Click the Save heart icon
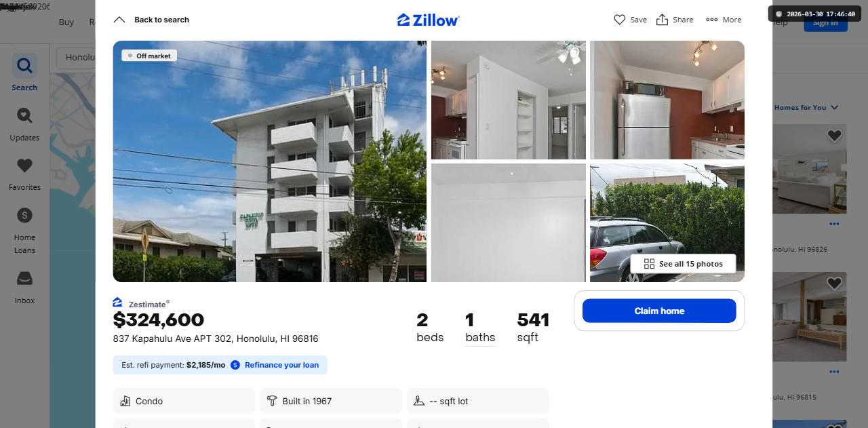 [x=619, y=20]
